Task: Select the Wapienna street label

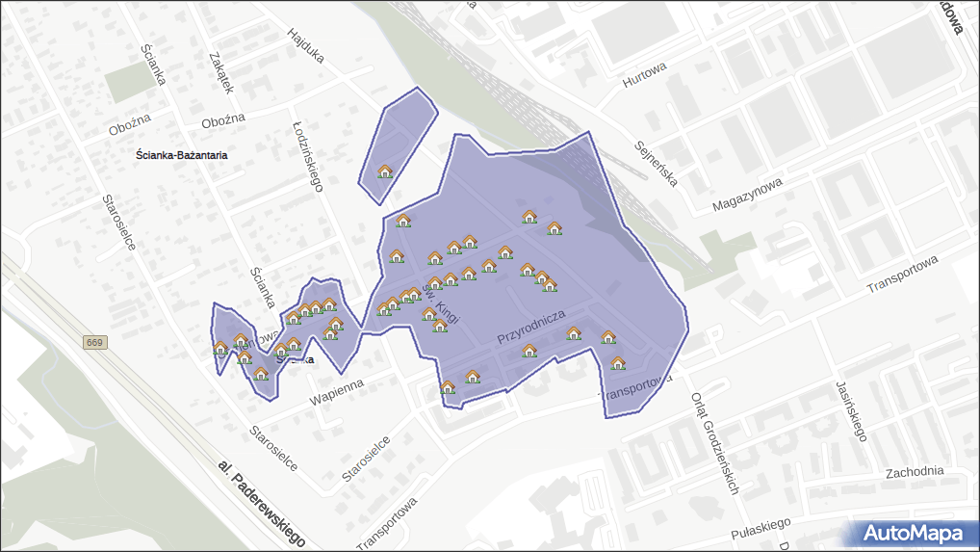Action: 337,391
